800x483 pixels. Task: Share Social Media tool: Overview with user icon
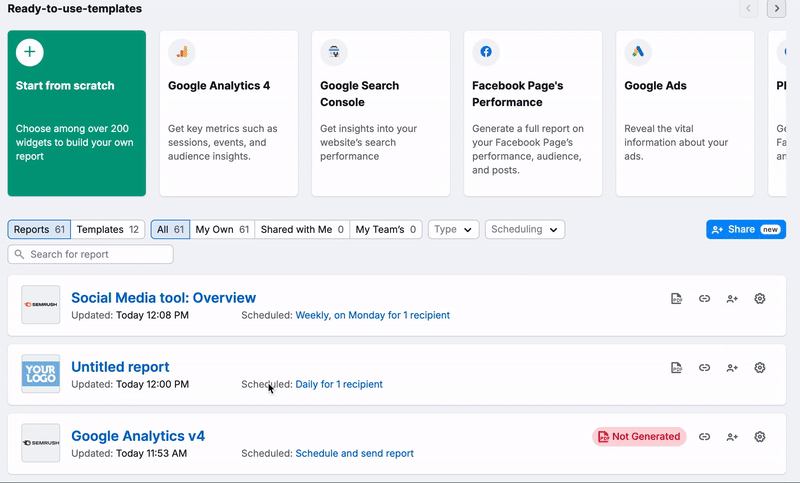pos(732,299)
